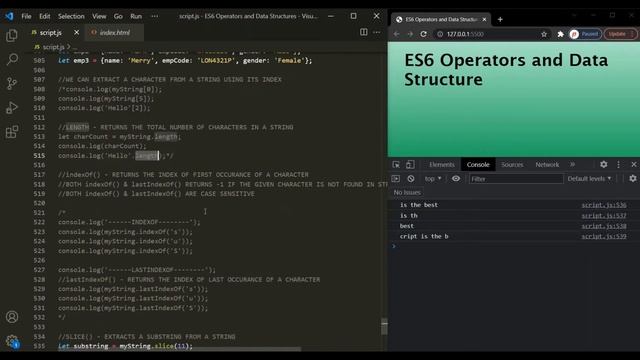
Task: Open the Run menu
Action: 136,16
